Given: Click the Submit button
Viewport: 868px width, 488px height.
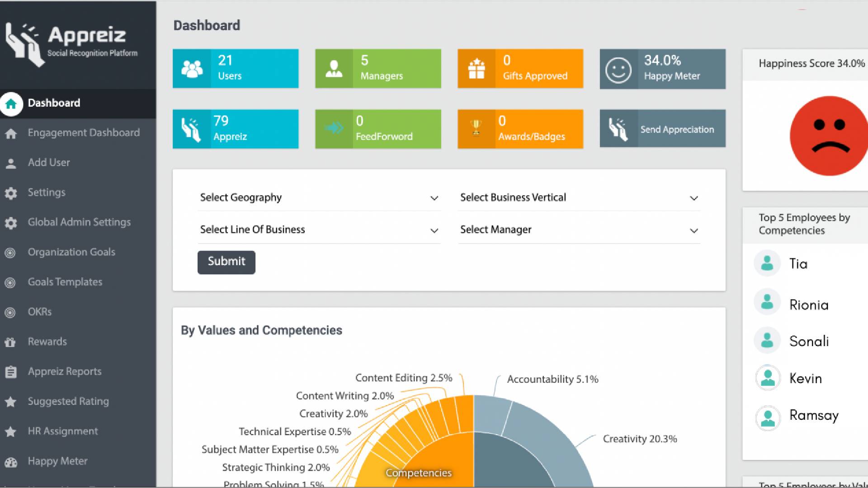Looking at the screenshot, I should (x=226, y=262).
